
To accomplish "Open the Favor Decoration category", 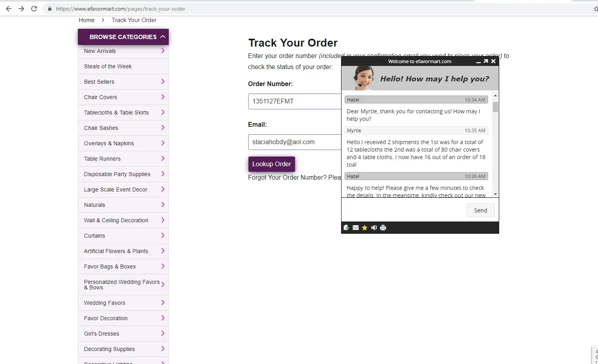I will (x=123, y=318).
